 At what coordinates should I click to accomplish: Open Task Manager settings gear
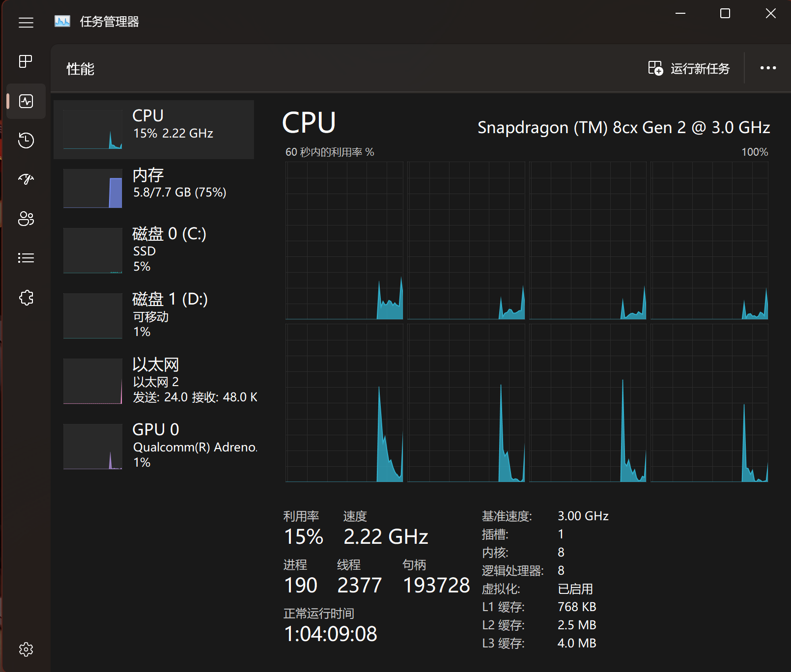[x=26, y=649]
